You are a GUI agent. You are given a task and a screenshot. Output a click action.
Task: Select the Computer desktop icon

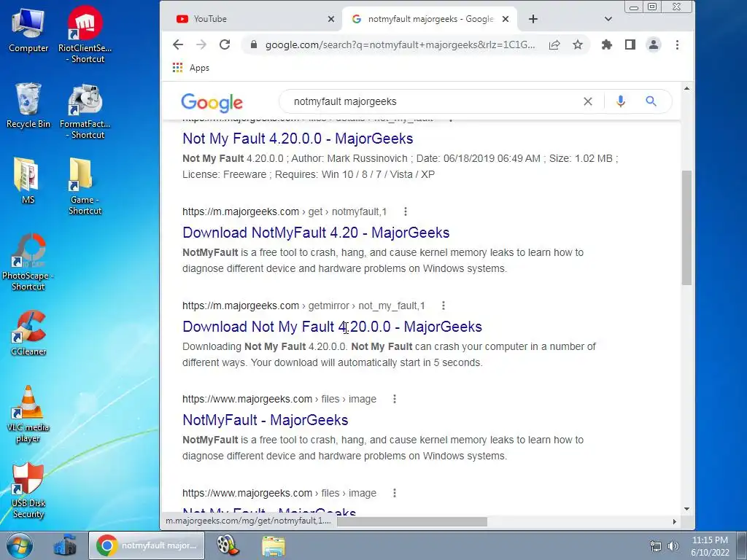pyautogui.click(x=28, y=31)
